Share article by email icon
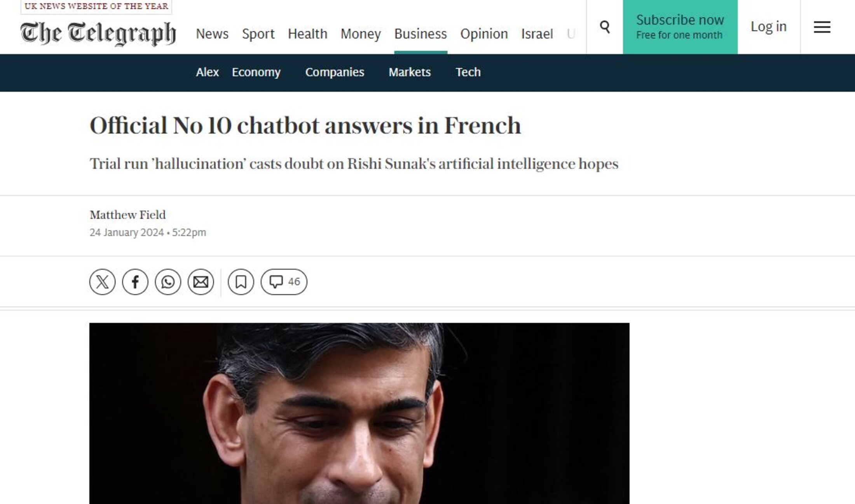The height and width of the screenshot is (504, 855). click(201, 282)
